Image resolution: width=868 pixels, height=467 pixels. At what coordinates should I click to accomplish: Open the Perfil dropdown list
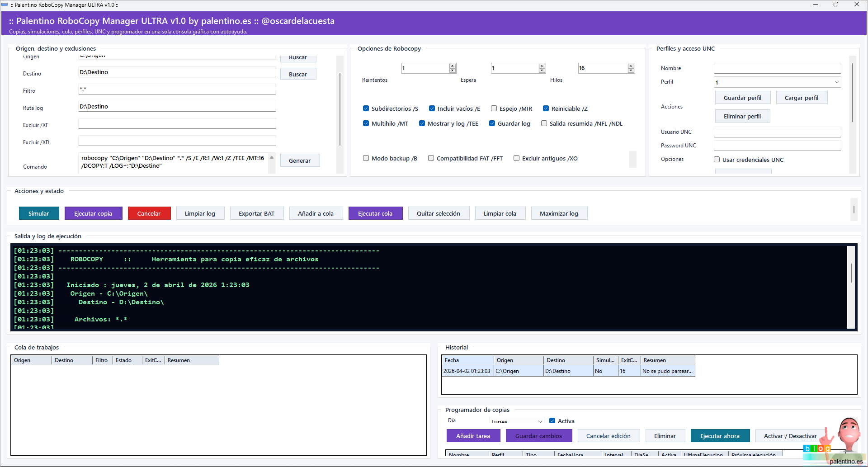[x=837, y=82]
